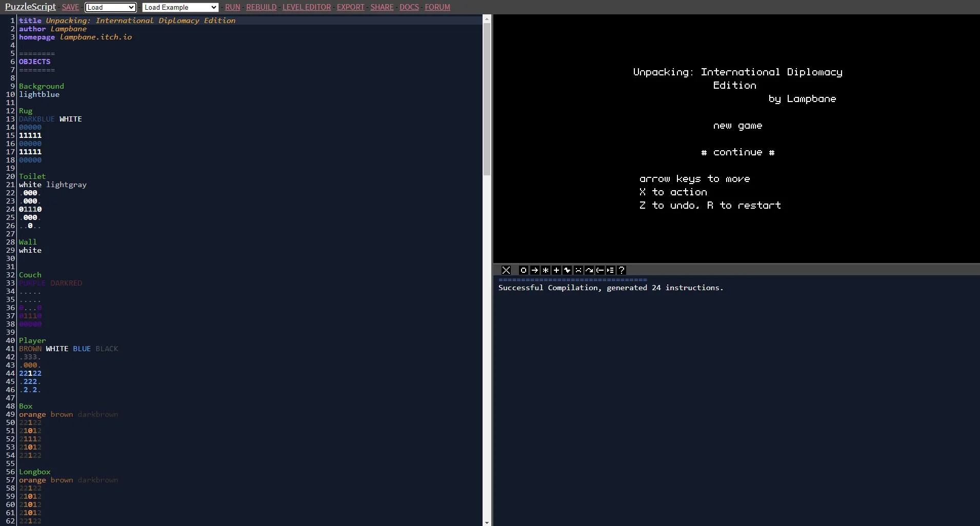Open the Load dropdown
Viewport: 980px width, 526px height.
111,7
